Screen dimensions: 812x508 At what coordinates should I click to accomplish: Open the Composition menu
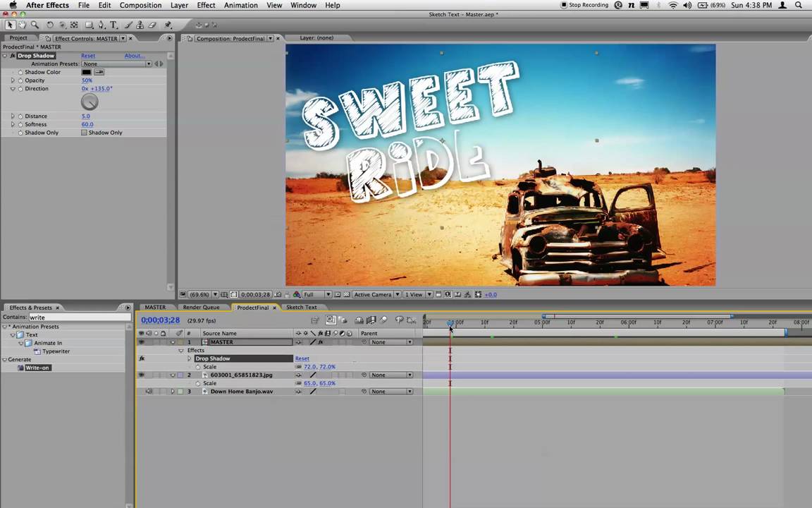[140, 5]
